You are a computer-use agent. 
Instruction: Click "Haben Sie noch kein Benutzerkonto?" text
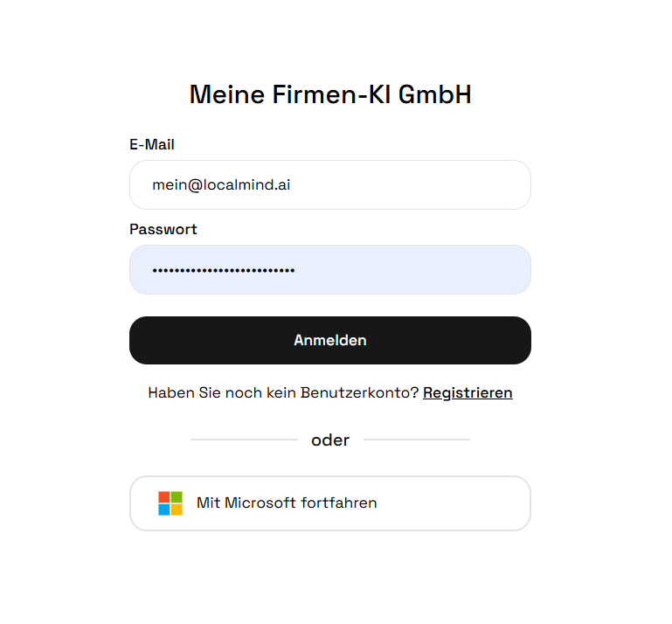(x=283, y=393)
